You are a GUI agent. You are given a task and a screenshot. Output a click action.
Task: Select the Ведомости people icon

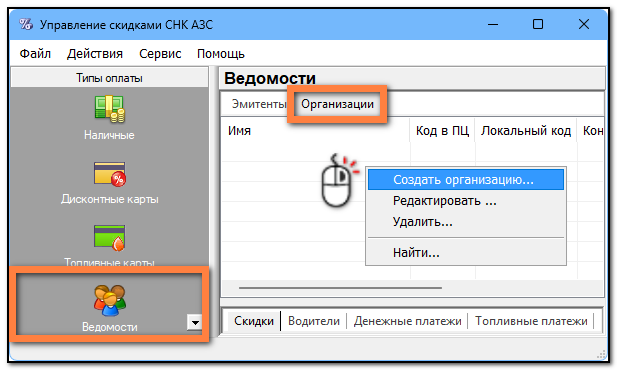pos(109,300)
